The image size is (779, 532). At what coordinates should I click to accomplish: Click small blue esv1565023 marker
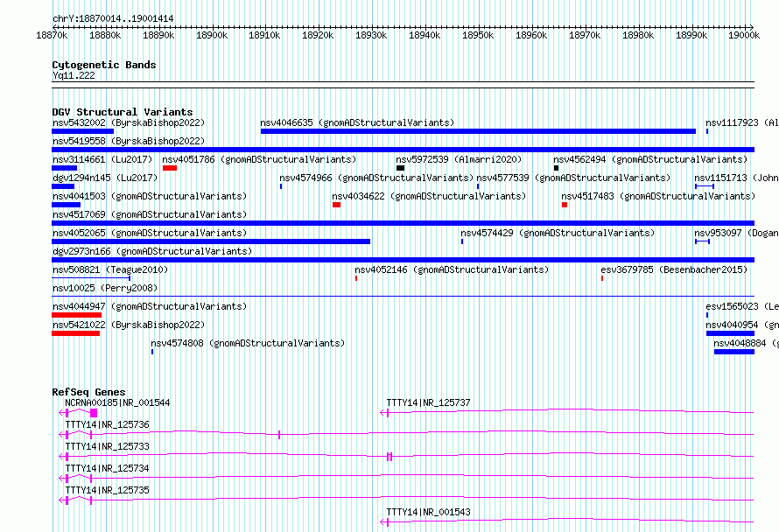pyautogui.click(x=707, y=315)
